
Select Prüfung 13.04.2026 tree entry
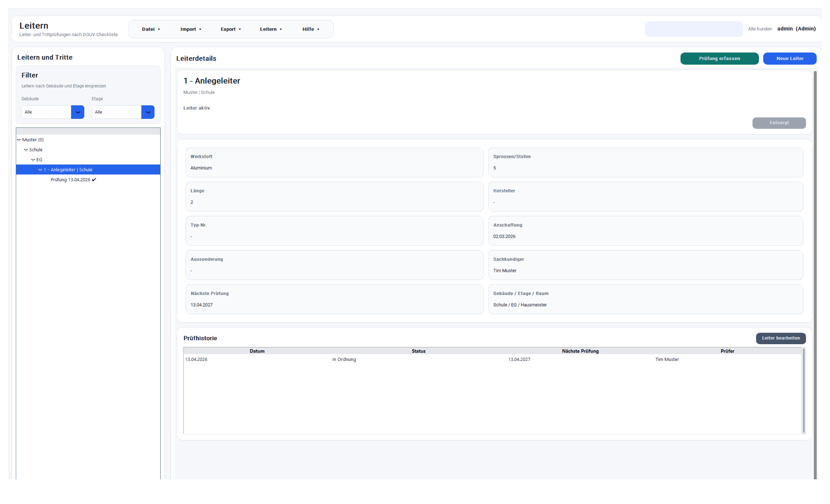70,180
